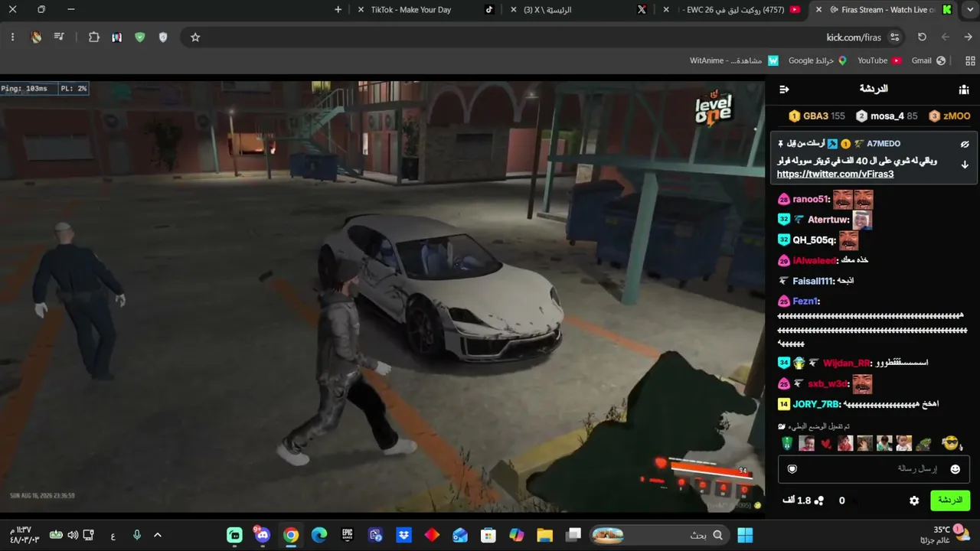Open a new browser tab with plus button
This screenshot has height=551, width=980.
[338, 10]
